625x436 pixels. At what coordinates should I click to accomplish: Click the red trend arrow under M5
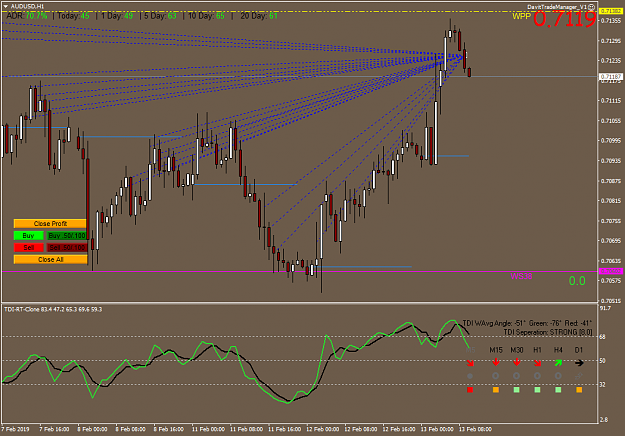point(470,363)
